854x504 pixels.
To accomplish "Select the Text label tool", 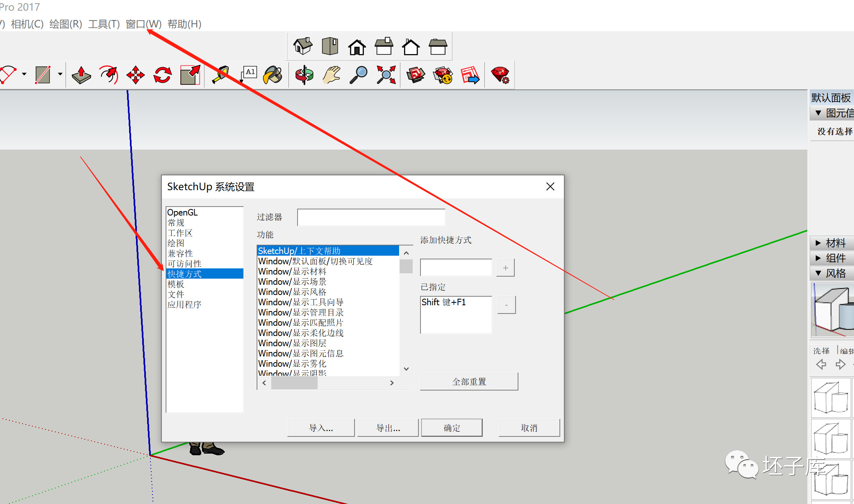I will click(x=248, y=75).
